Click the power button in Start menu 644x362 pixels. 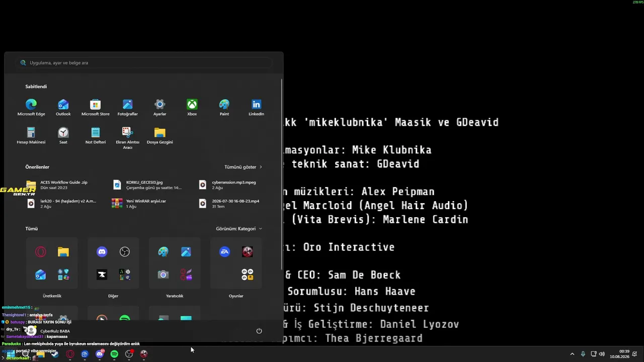pyautogui.click(x=259, y=331)
